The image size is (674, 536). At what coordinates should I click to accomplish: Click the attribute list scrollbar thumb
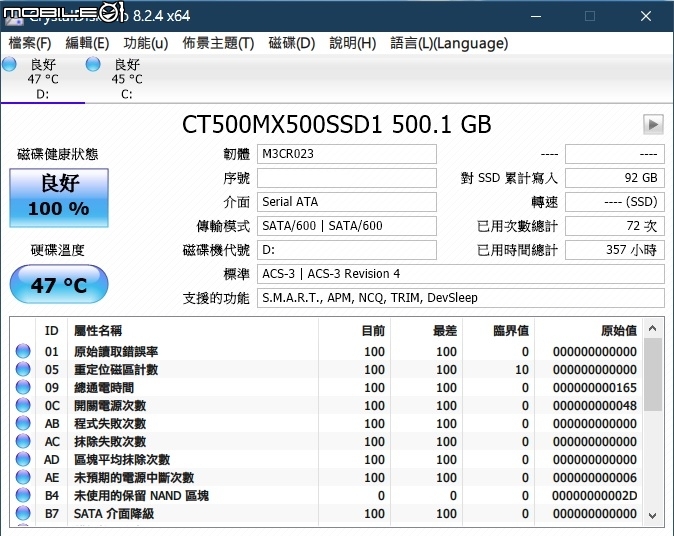(x=653, y=374)
